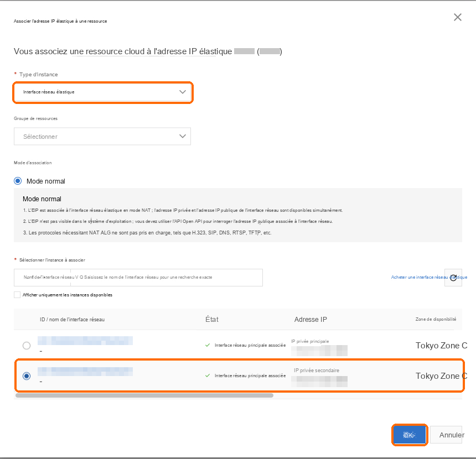This screenshot has width=476, height=459.
Task: Enable Afficher uniquement les instances disponibles
Action: tap(17, 295)
